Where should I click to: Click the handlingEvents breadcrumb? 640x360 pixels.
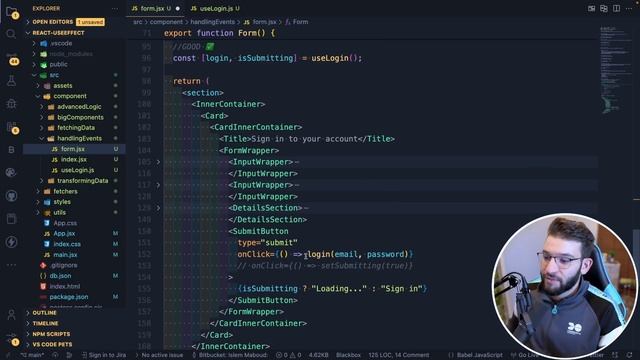tap(212, 22)
